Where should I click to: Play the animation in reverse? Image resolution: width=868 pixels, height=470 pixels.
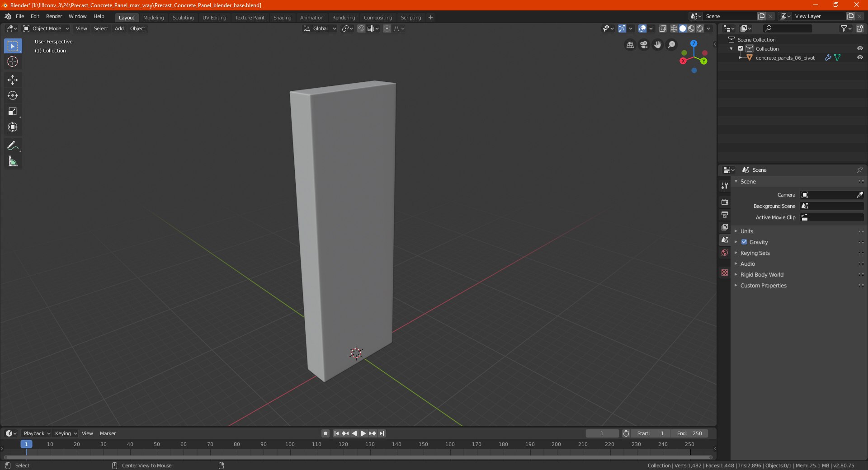click(x=354, y=433)
